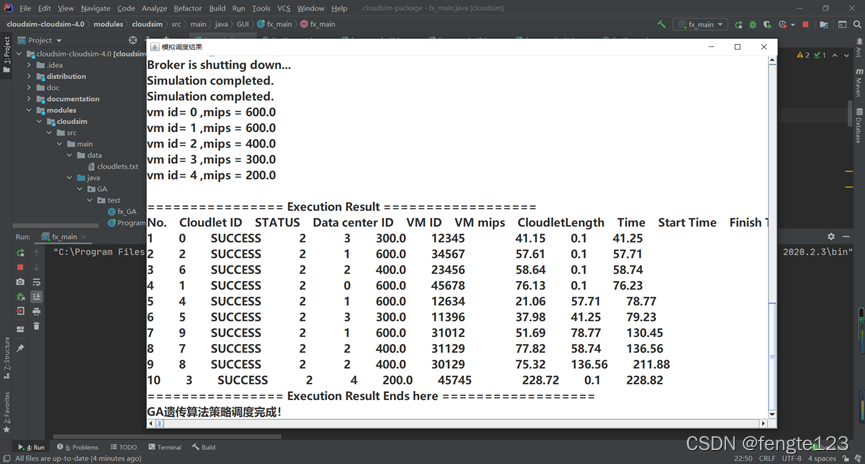Viewport: 865px width, 464px height.
Task: Collapse the modules folder
Action: [x=29, y=110]
